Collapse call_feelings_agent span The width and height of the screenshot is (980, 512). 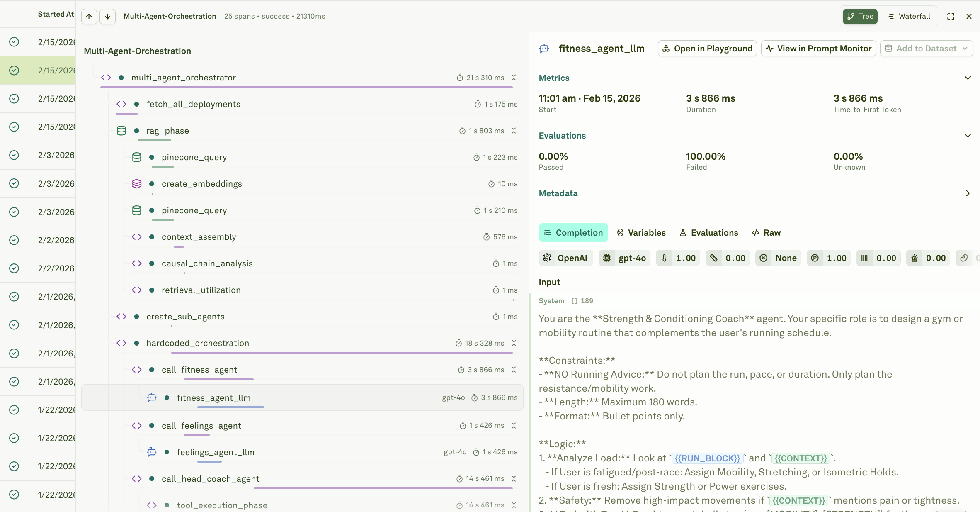514,426
